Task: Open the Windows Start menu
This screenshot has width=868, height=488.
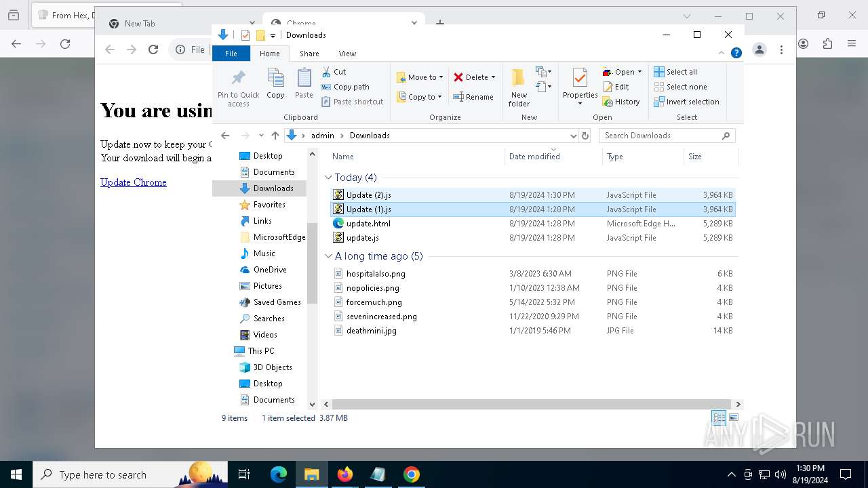Action: pyautogui.click(x=16, y=474)
